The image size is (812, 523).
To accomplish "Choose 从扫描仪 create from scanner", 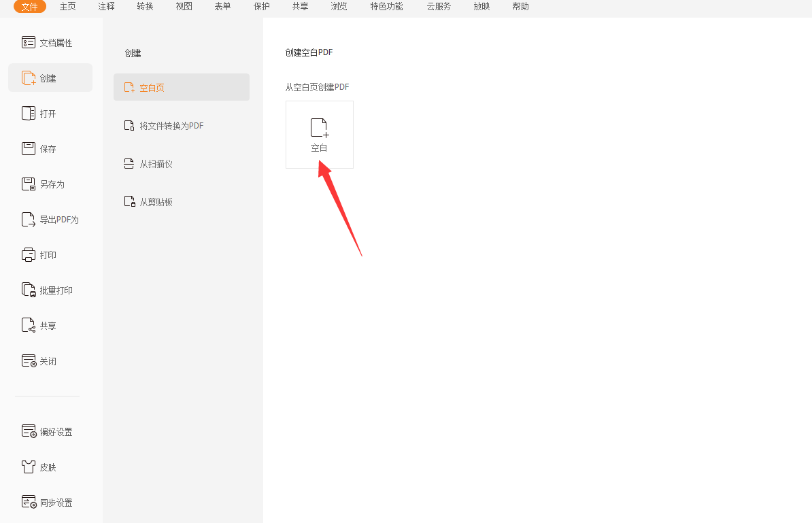I will click(156, 164).
